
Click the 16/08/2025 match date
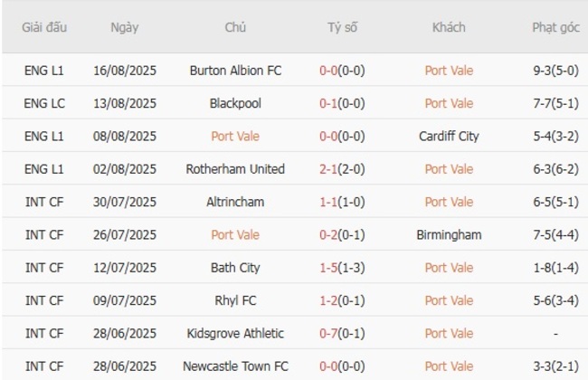tap(125, 70)
